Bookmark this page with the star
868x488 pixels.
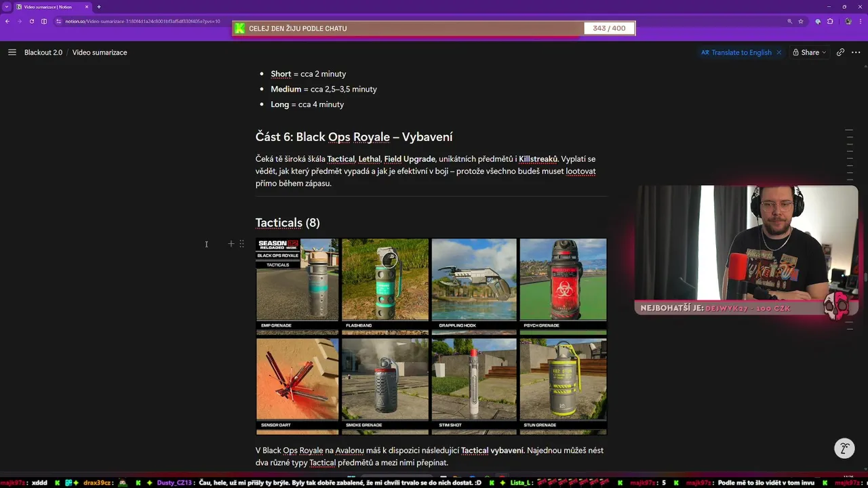(801, 21)
